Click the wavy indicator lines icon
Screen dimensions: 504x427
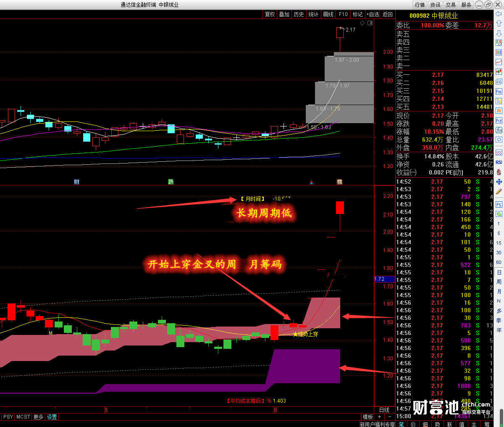499,153
